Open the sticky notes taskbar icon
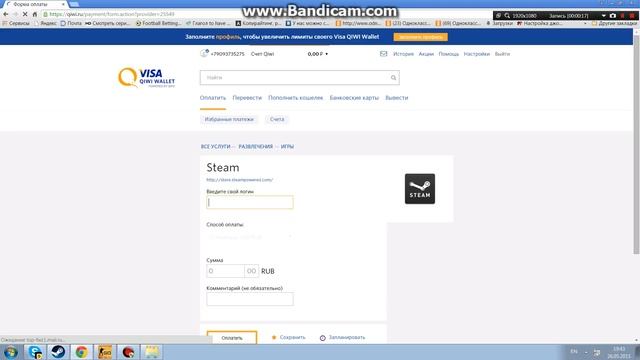Viewport: 640px width, 360px height. (152, 352)
